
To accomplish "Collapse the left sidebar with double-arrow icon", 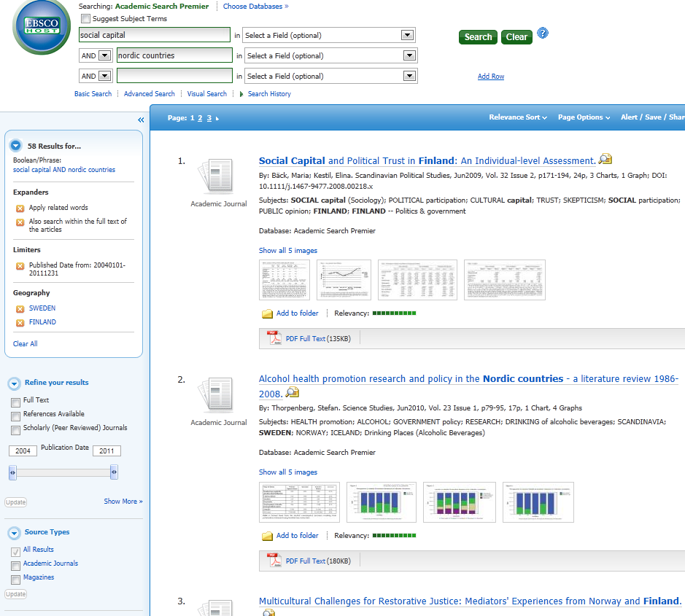I will click(x=141, y=120).
